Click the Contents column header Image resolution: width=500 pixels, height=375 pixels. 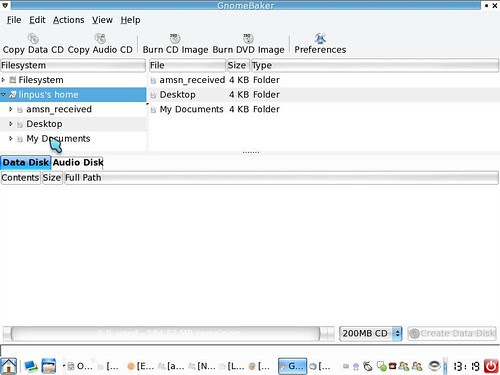(21, 178)
